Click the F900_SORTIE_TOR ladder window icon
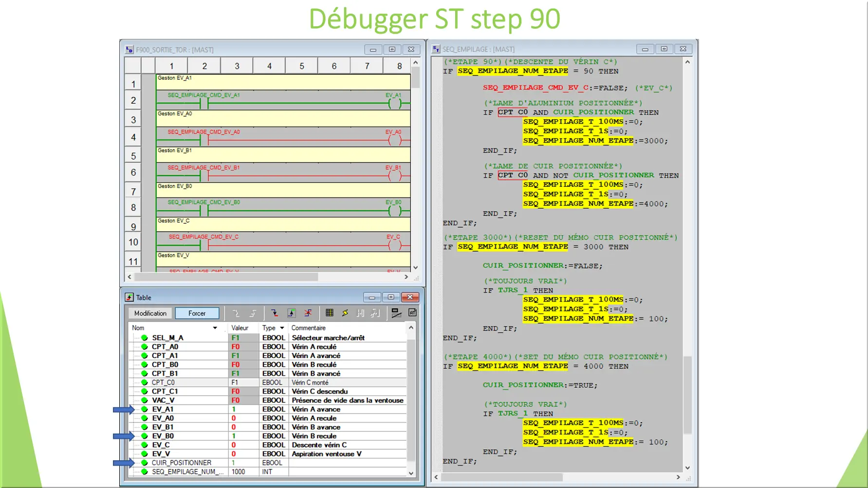The image size is (868, 488). [x=129, y=49]
